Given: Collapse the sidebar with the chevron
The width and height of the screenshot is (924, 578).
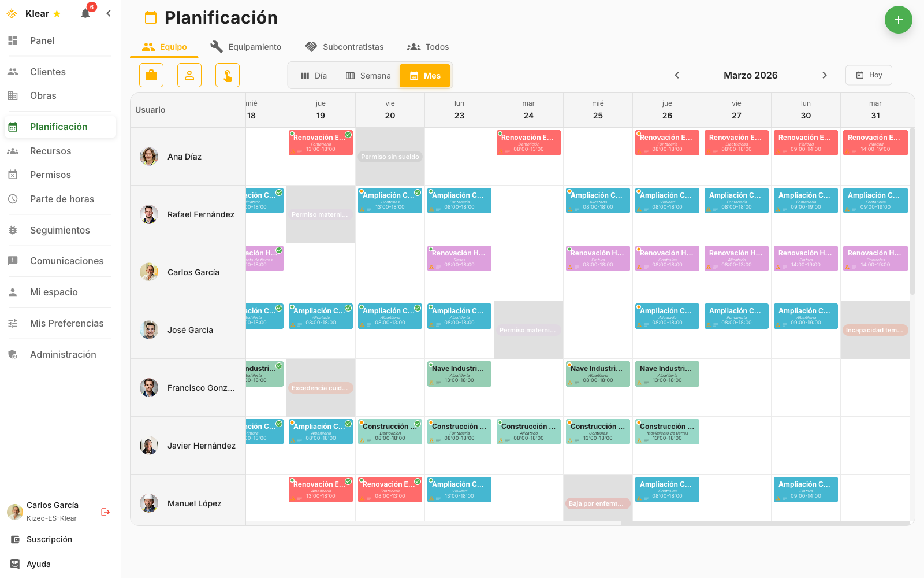Looking at the screenshot, I should pyautogui.click(x=109, y=13).
